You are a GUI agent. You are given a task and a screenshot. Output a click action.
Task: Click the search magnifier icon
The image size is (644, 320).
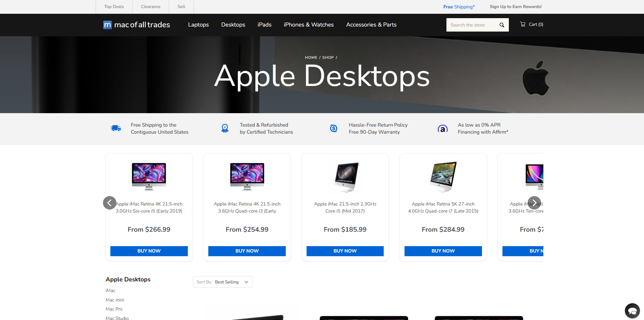tap(501, 25)
